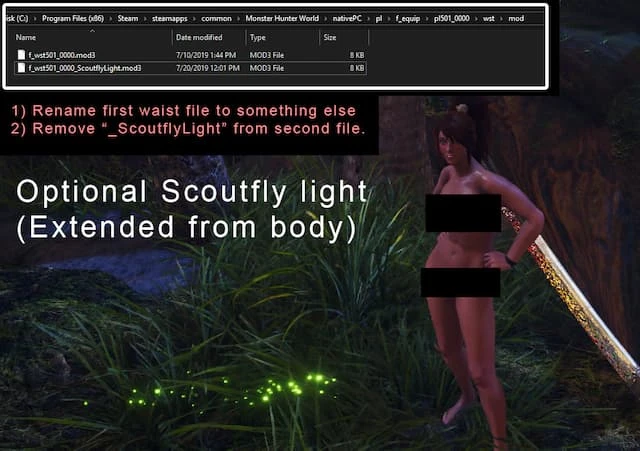Click the 8 KB size of f_wst501_0000.mod3
The image size is (640, 451).
[357, 55]
